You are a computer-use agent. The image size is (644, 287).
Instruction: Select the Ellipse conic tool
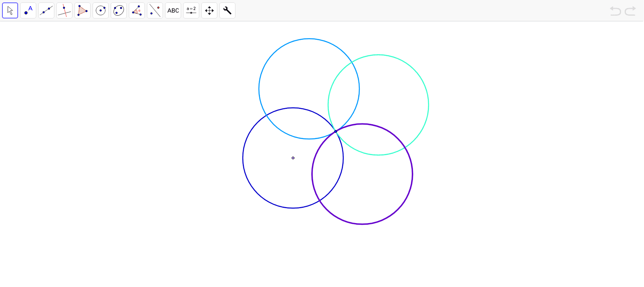pyautogui.click(x=119, y=10)
